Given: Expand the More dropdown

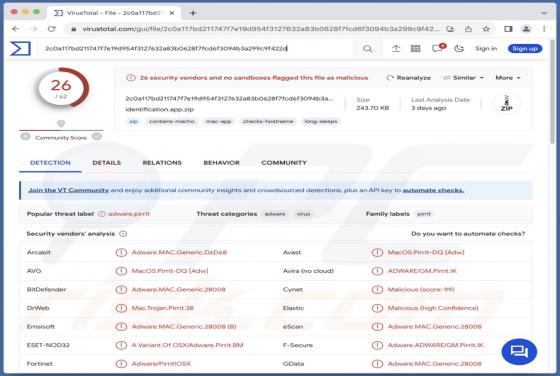Looking at the screenshot, I should 508,78.
